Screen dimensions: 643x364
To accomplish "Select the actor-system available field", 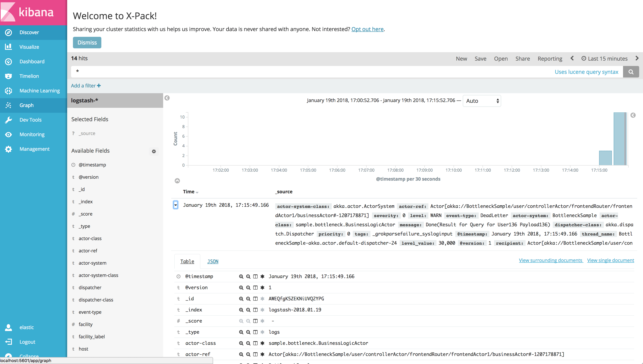I will point(92,263).
